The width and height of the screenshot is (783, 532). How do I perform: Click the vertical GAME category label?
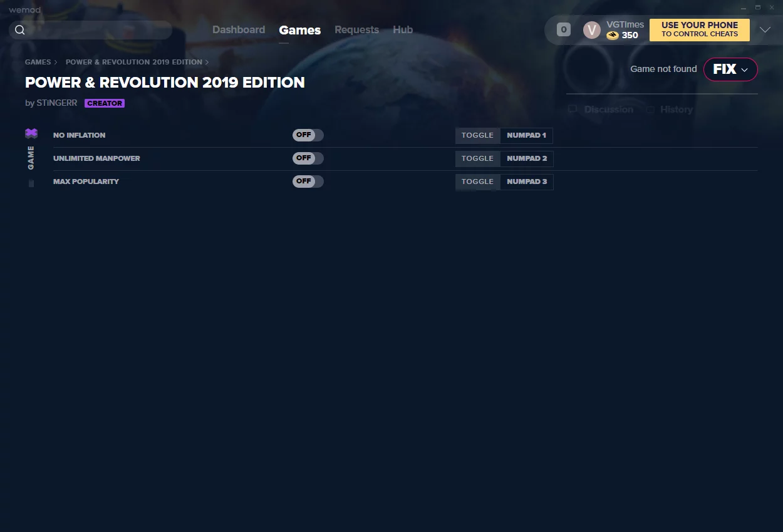pyautogui.click(x=31, y=158)
